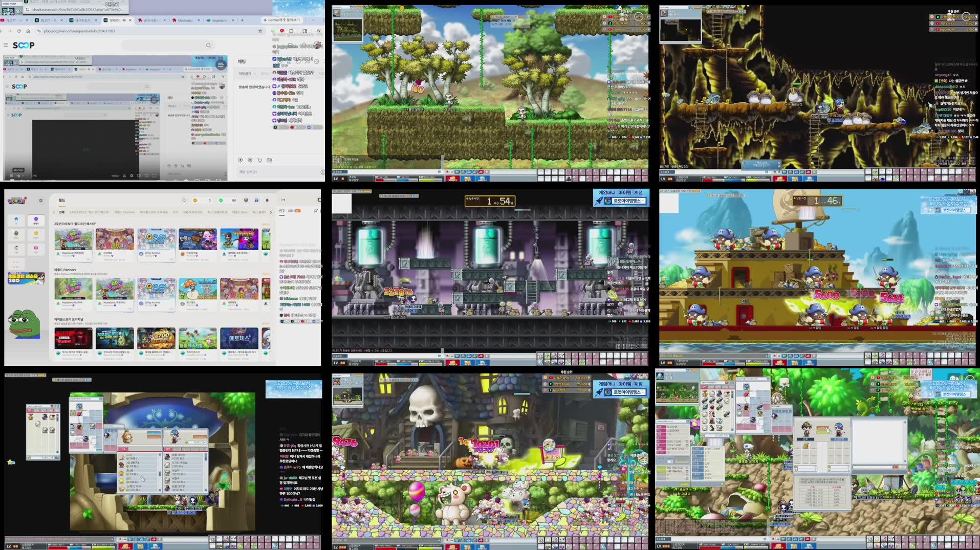Open the Worlds notification bell
The width and height of the screenshot is (980, 550).
(x=267, y=200)
